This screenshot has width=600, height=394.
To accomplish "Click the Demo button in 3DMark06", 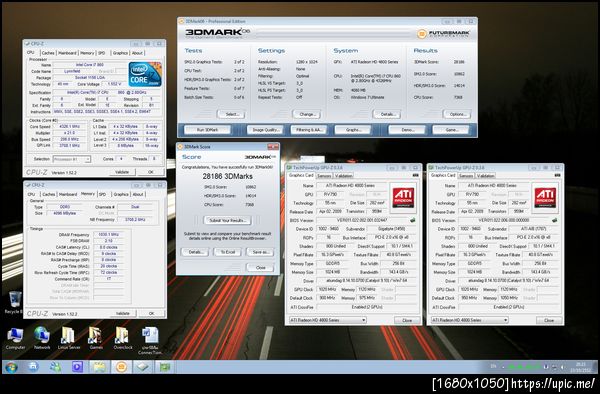I will (x=407, y=130).
